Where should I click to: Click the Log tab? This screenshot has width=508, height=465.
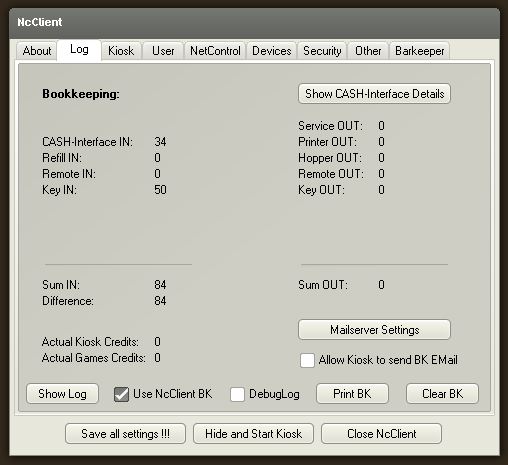click(x=79, y=50)
